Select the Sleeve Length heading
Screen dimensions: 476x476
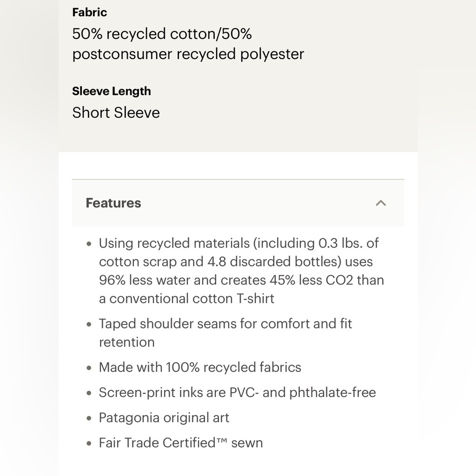[x=111, y=91]
